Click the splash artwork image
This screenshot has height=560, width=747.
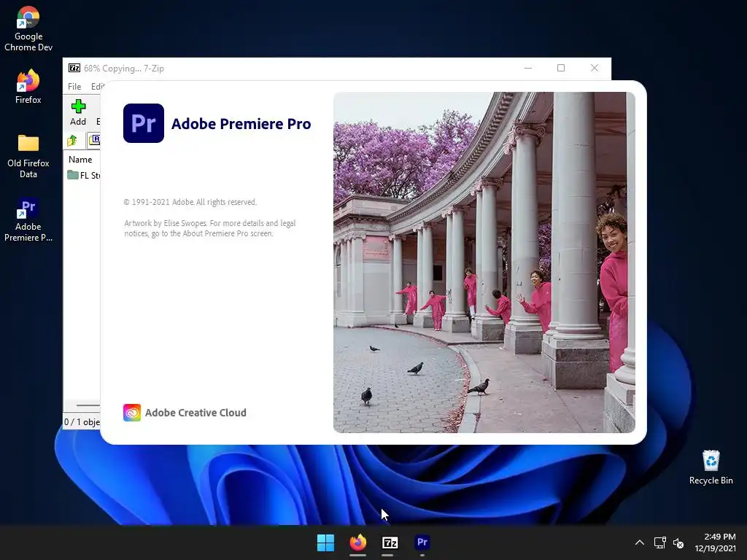484,262
